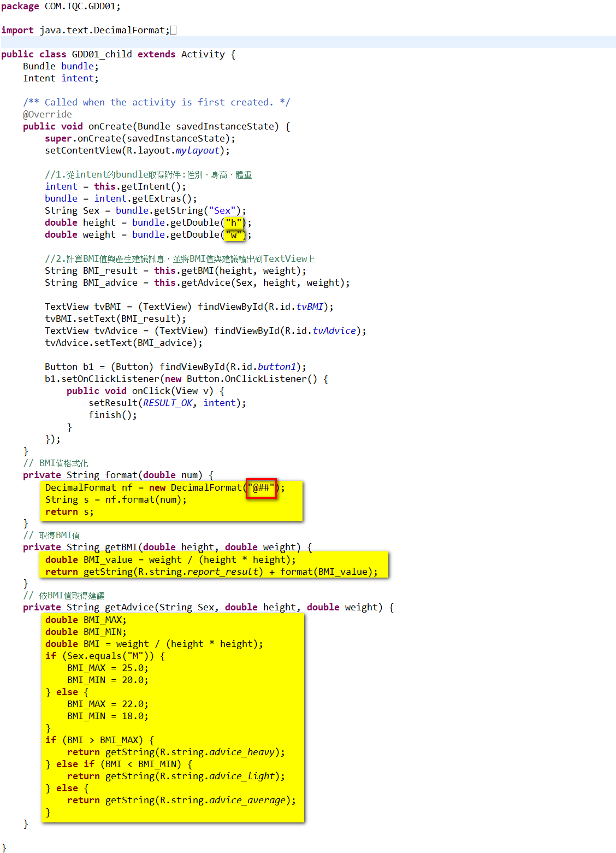Click the 'tvAdvice.setText(BMI_advice);' line
This screenshot has width=616, height=853.
(124, 343)
